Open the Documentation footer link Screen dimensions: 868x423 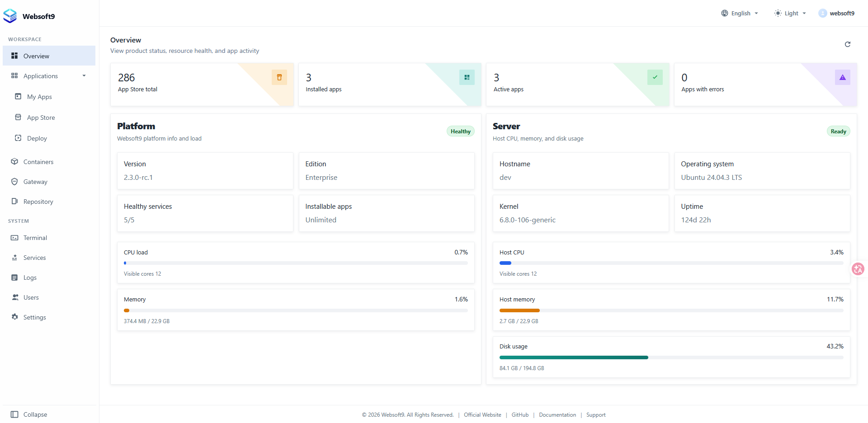pos(557,415)
